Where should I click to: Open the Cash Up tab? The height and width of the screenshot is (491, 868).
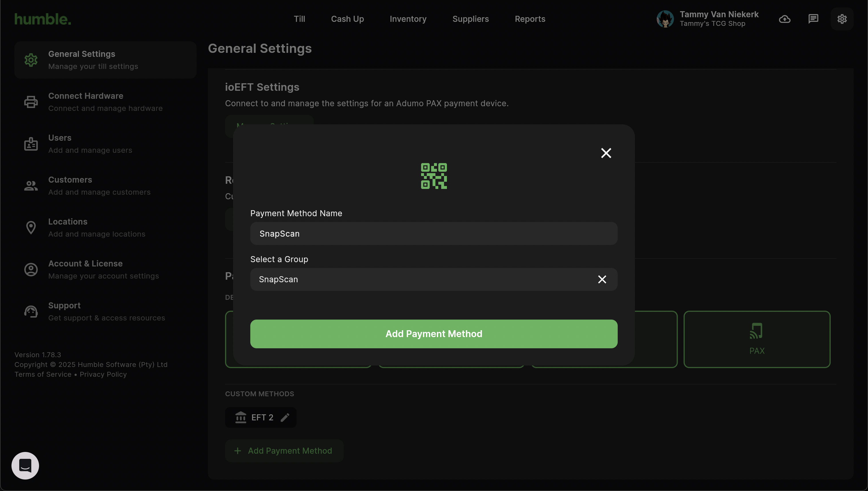pos(347,19)
